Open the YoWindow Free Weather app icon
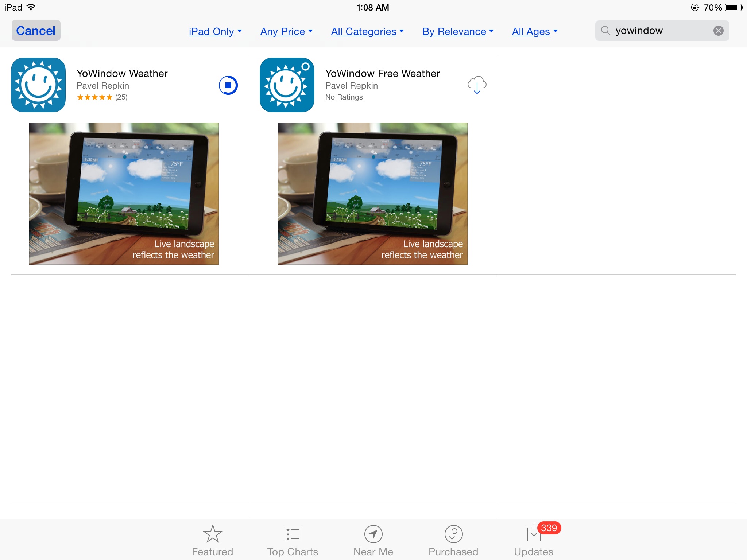747x560 pixels. click(287, 85)
